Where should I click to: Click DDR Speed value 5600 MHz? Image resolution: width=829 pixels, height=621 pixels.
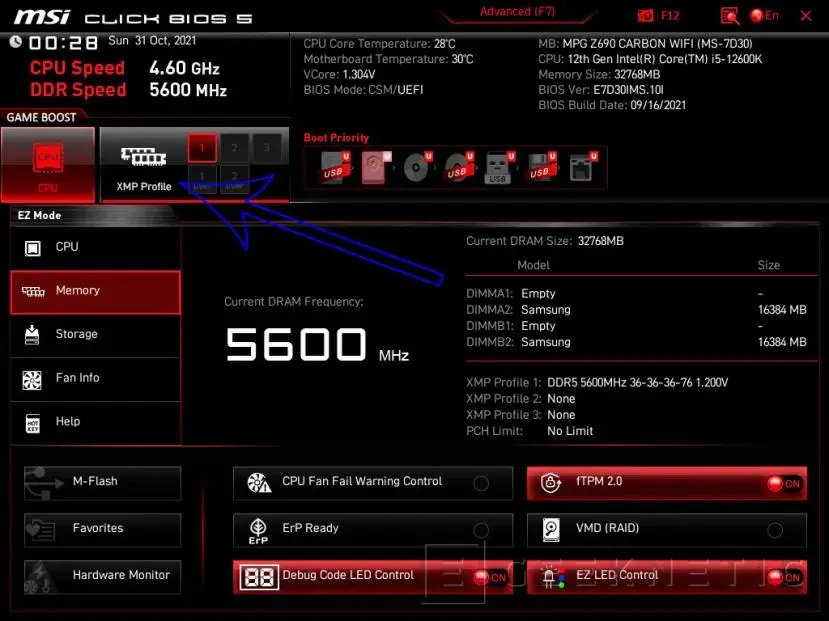click(x=188, y=90)
